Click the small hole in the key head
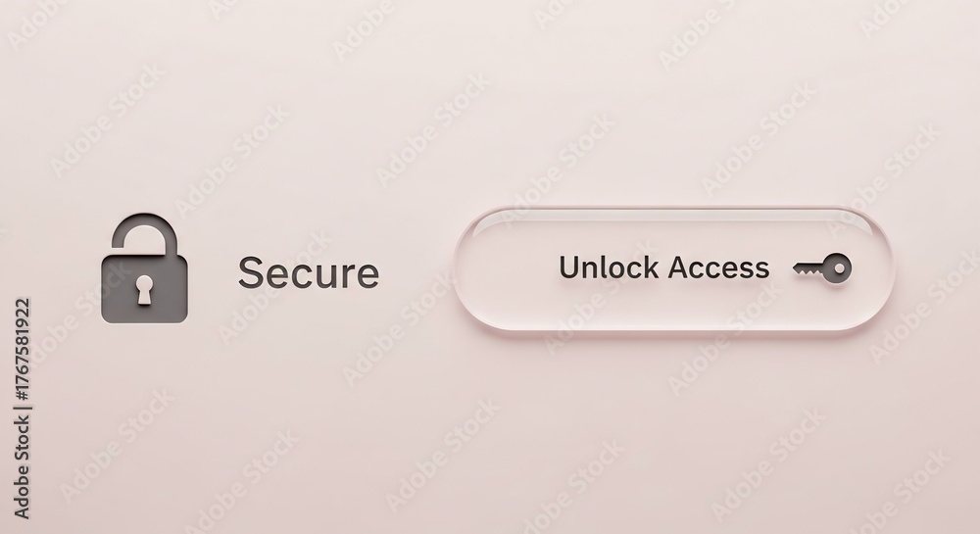 (x=840, y=268)
